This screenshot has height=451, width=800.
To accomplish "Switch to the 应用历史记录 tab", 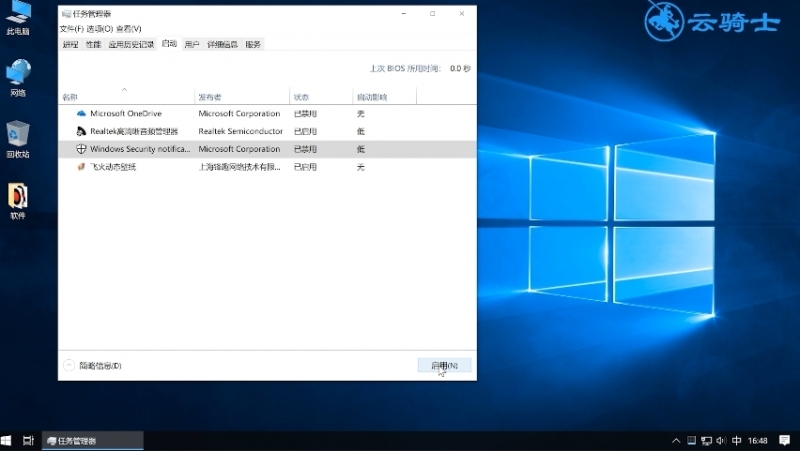I will (x=132, y=44).
